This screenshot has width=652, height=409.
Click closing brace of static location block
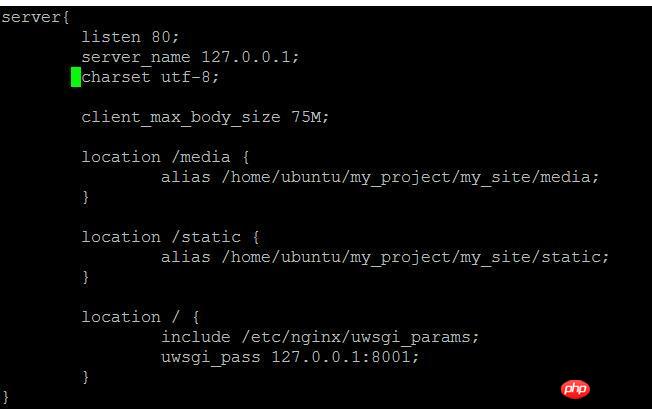tap(85, 277)
